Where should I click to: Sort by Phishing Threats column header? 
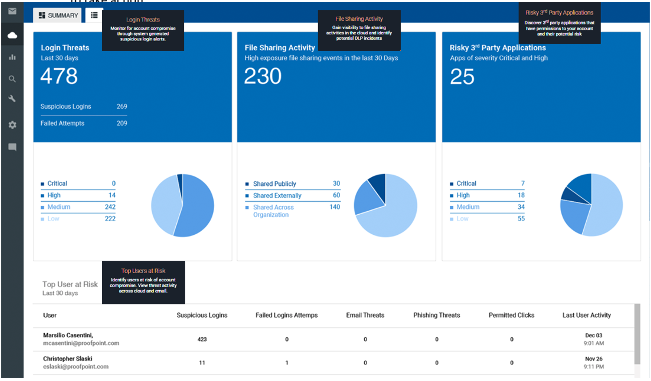click(437, 315)
